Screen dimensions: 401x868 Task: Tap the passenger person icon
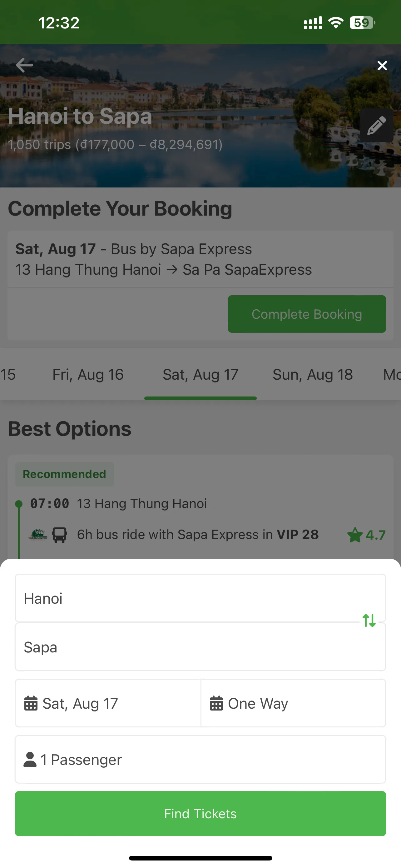click(30, 760)
